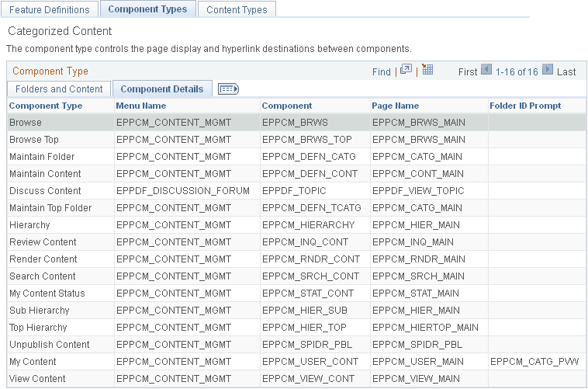588x389 pixels.
Task: Select the Component Details grid tab
Action: [x=162, y=89]
